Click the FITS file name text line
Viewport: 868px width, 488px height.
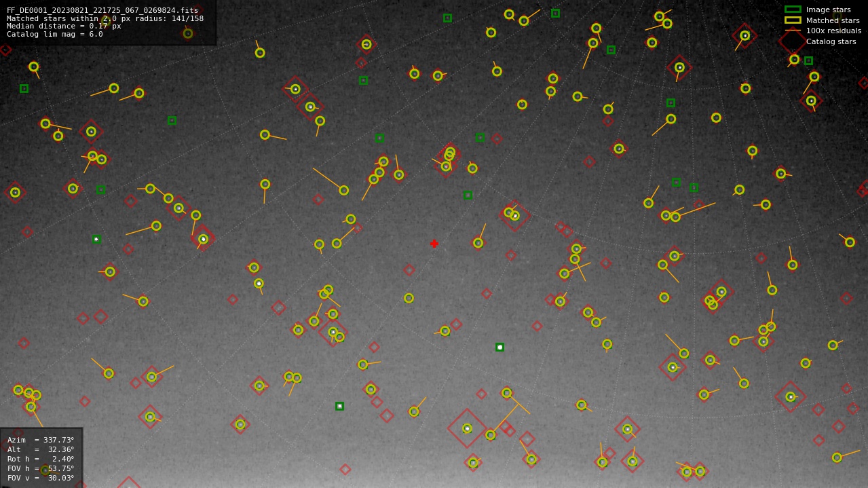[102, 11]
